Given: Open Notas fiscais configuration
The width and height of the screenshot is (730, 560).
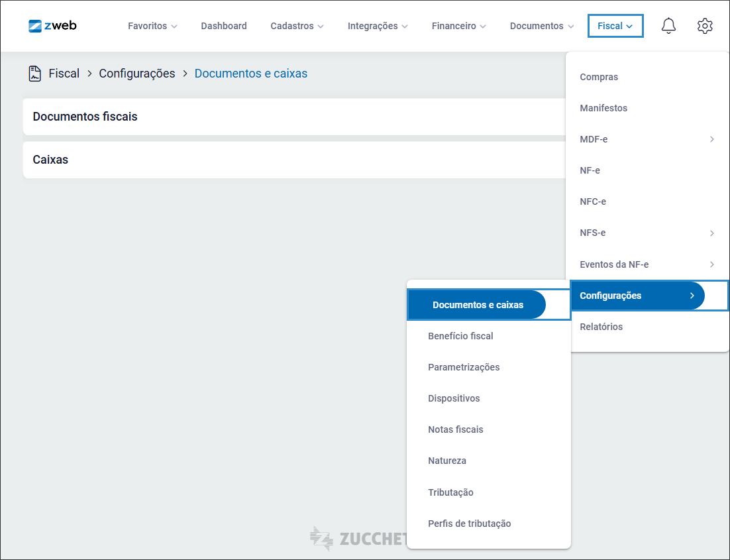Looking at the screenshot, I should pyautogui.click(x=489, y=429).
